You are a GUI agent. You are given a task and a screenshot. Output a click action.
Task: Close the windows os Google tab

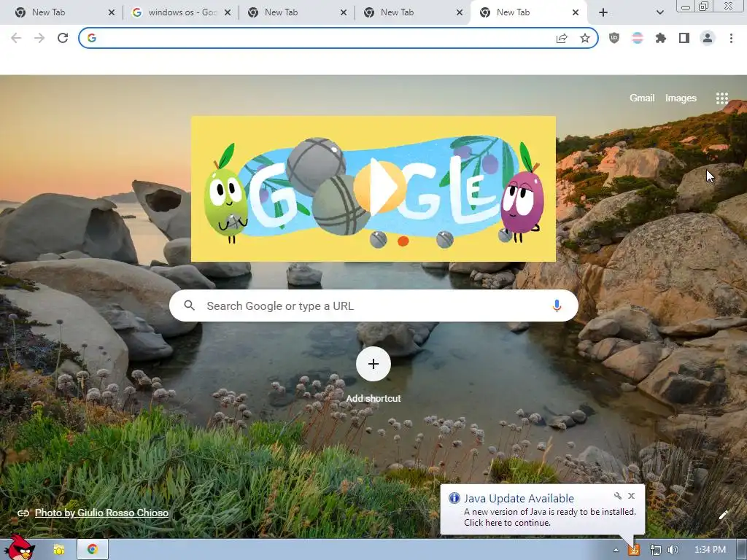pos(228,12)
